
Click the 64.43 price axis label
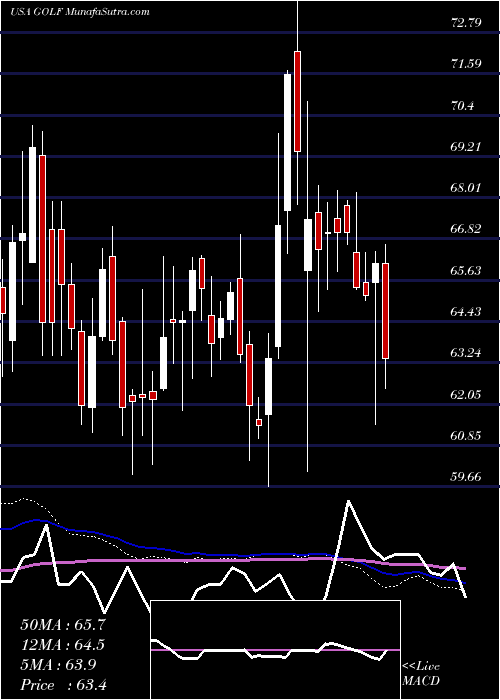click(x=466, y=311)
